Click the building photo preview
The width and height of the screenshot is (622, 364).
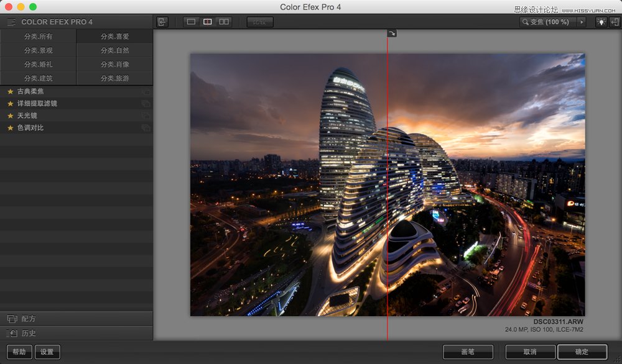[x=388, y=185]
